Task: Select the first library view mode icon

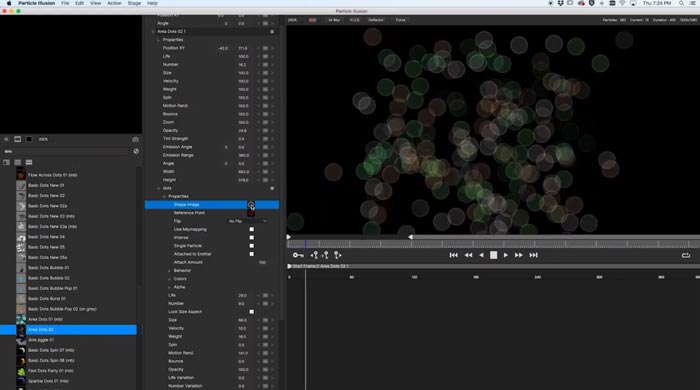Action: coord(6,162)
